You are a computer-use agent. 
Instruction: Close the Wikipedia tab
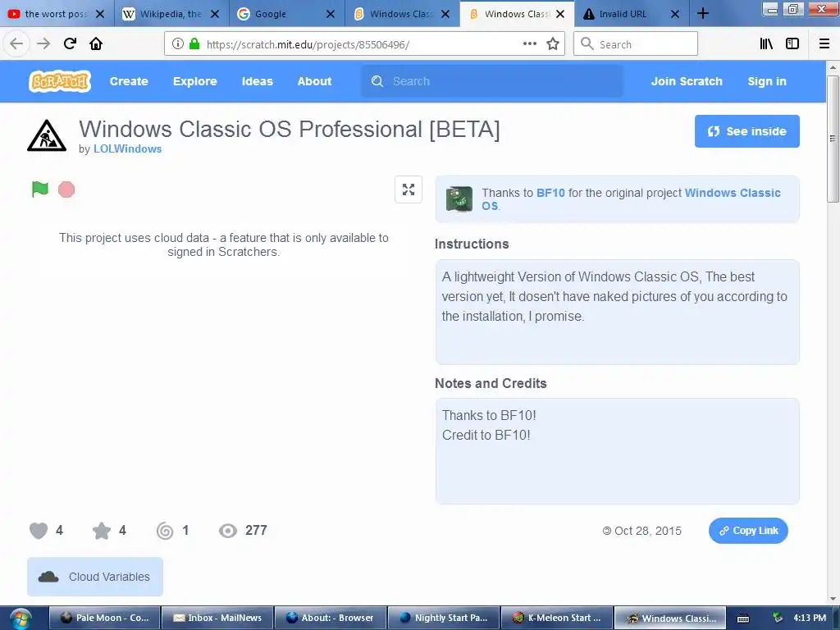pos(215,14)
